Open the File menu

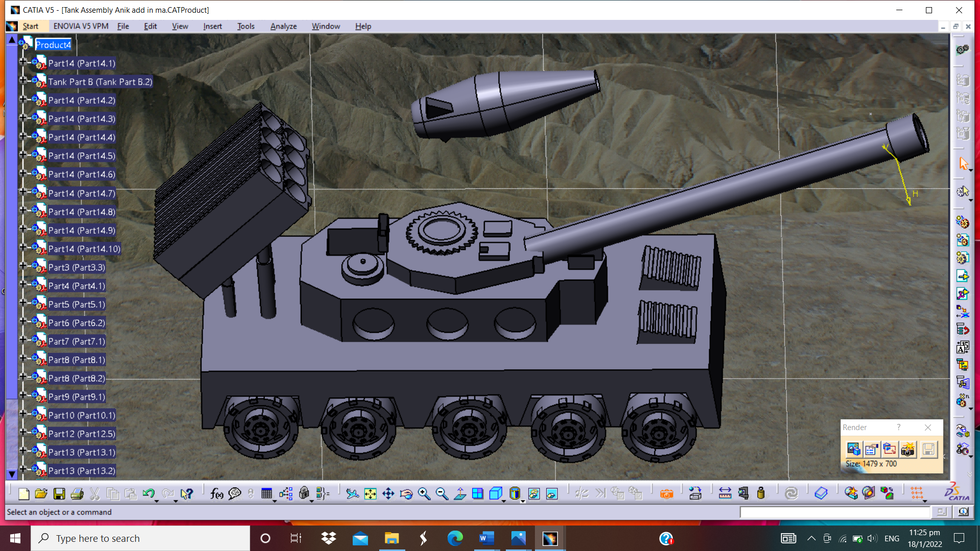point(123,27)
